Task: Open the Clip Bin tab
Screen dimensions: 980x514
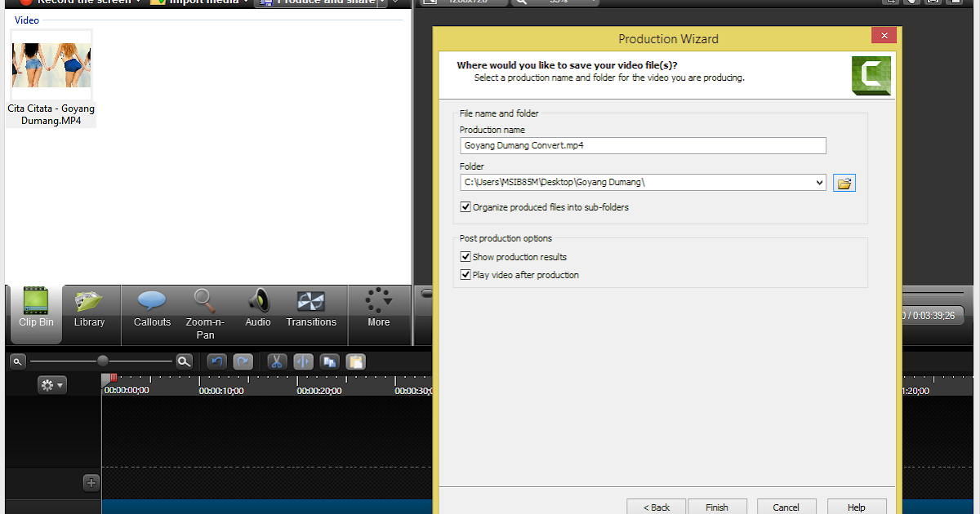Action: point(36,315)
